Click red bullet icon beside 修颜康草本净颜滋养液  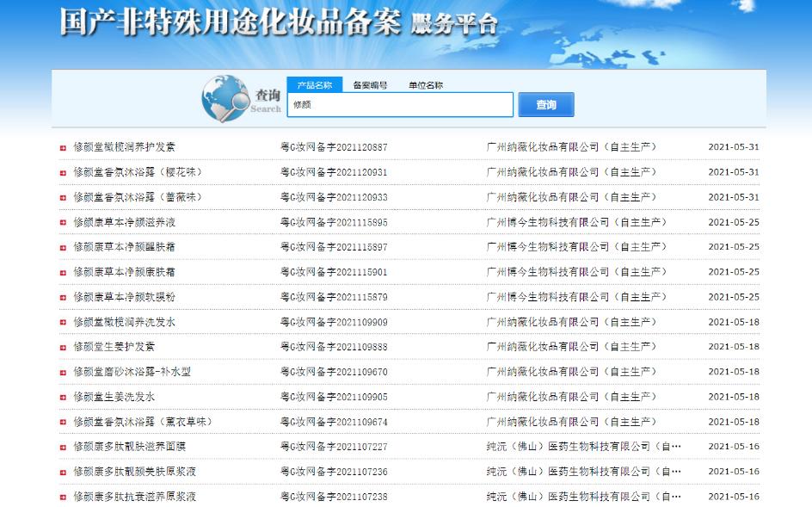(x=63, y=222)
